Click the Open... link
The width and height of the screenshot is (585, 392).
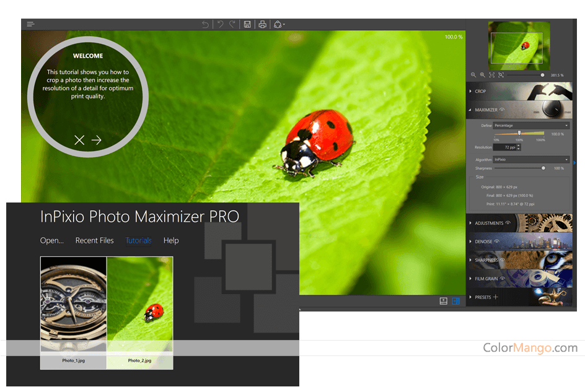[x=52, y=240]
